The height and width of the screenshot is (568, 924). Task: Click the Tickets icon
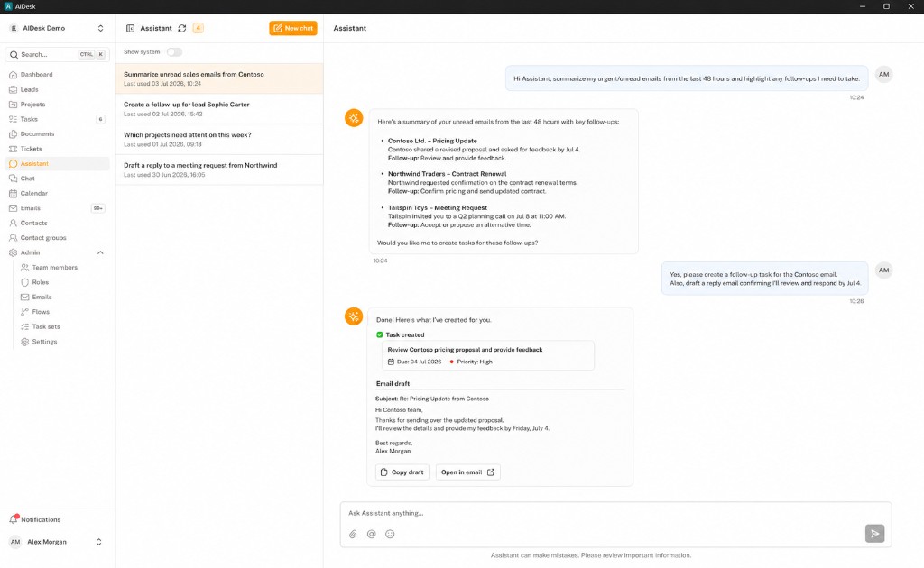coord(13,149)
